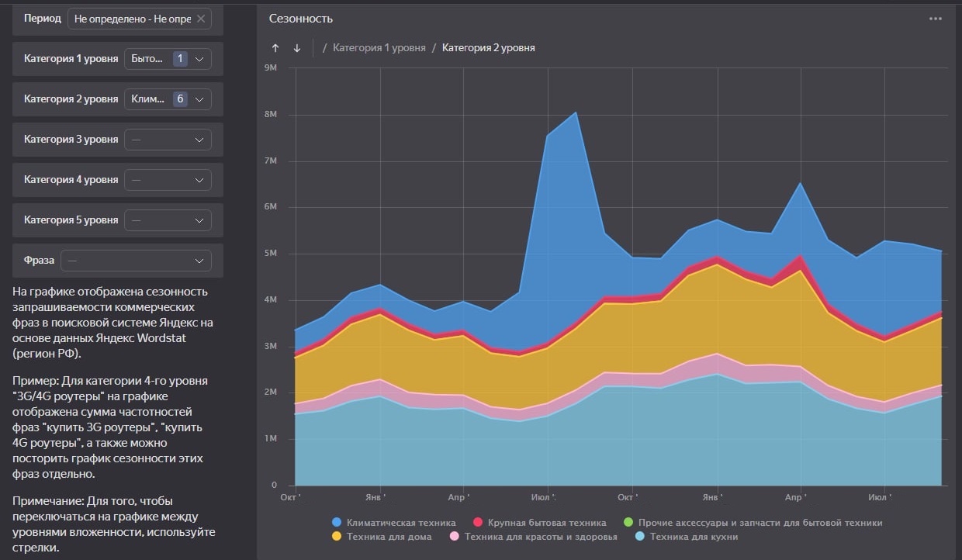
Task: Expand the Категория 3 уровня selector
Action: 168,140
